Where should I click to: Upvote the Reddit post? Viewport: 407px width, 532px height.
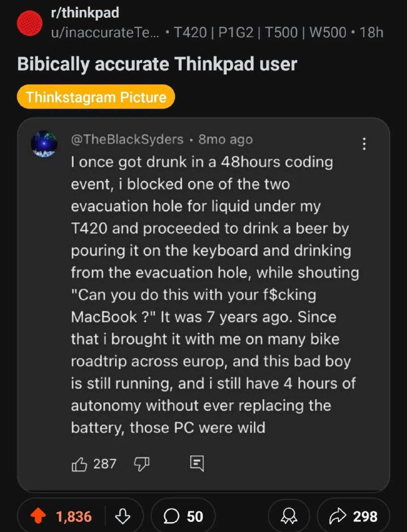[38, 516]
